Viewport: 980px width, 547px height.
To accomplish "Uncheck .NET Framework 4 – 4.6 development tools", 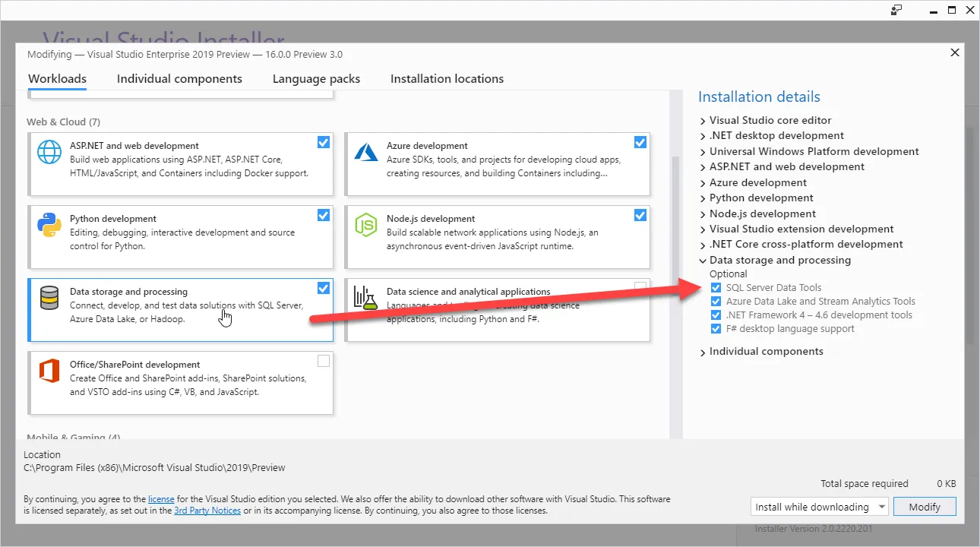I will click(x=716, y=315).
